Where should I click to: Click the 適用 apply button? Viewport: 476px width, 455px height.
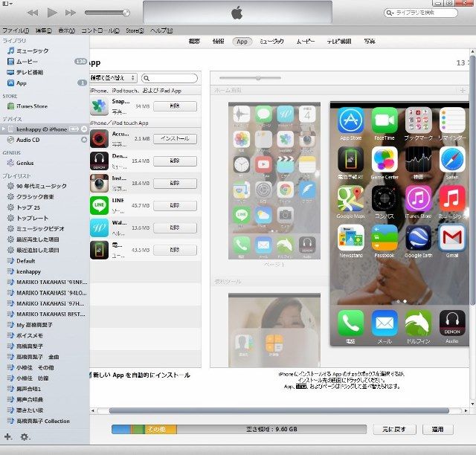(438, 430)
